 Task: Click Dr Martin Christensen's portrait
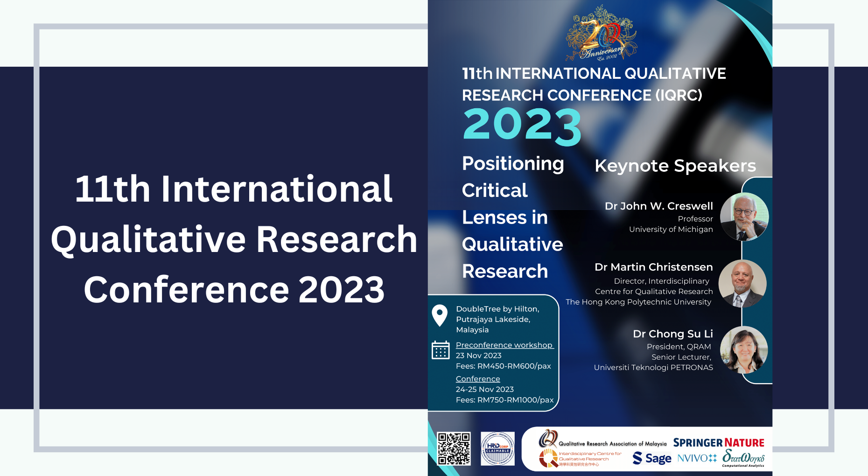743,283
